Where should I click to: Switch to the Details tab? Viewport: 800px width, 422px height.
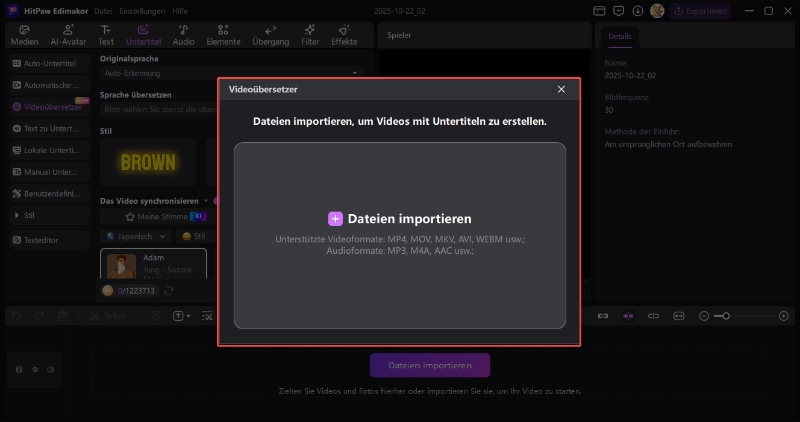click(x=619, y=37)
